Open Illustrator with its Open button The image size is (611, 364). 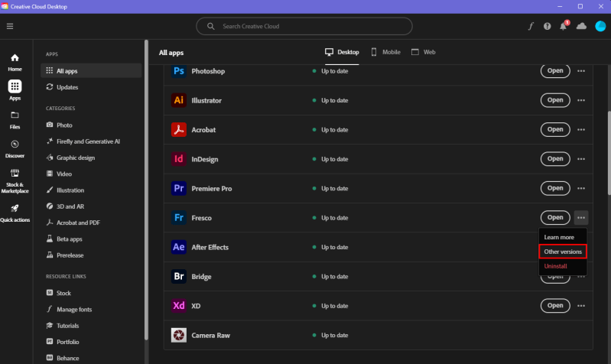click(x=555, y=100)
